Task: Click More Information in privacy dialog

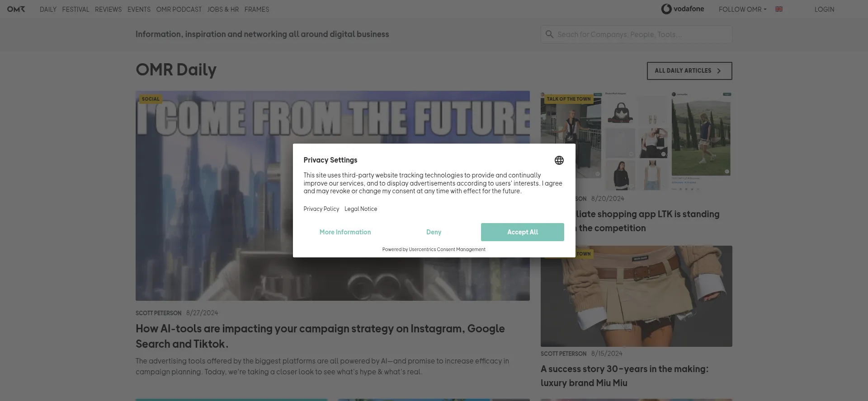Action: [345, 232]
